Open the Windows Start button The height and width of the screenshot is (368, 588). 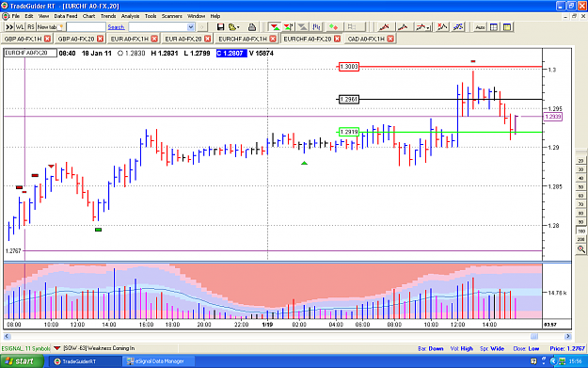click(22, 361)
